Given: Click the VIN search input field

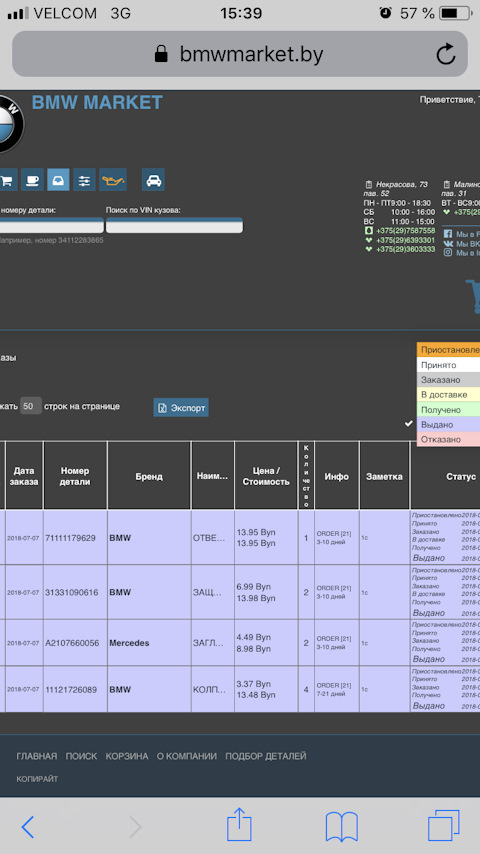Looking at the screenshot, I should pyautogui.click(x=174, y=225).
